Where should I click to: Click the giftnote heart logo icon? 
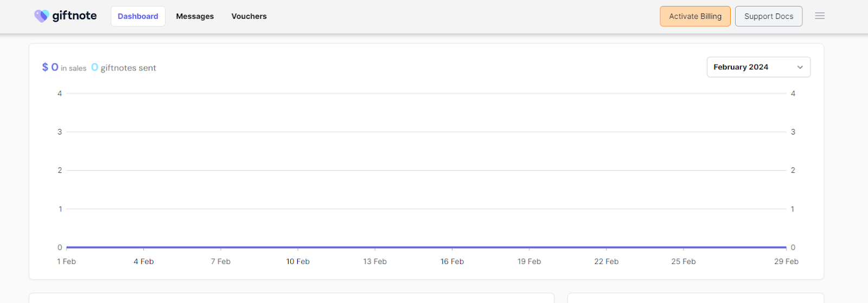click(x=41, y=16)
